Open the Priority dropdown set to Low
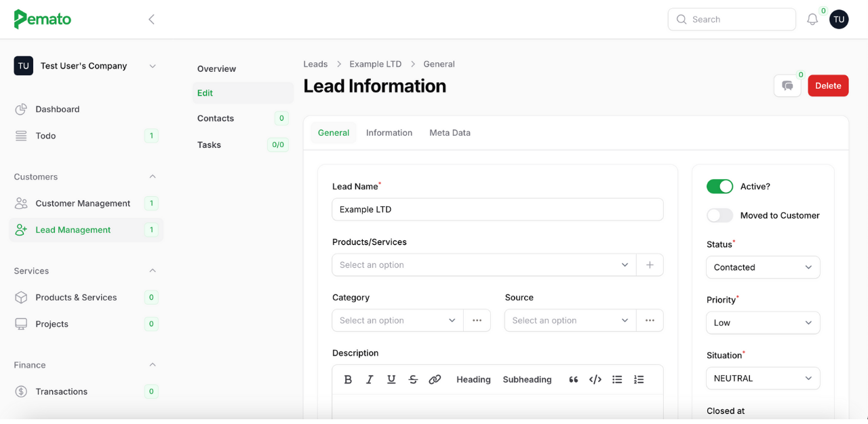This screenshot has height=424, width=868. (x=763, y=323)
